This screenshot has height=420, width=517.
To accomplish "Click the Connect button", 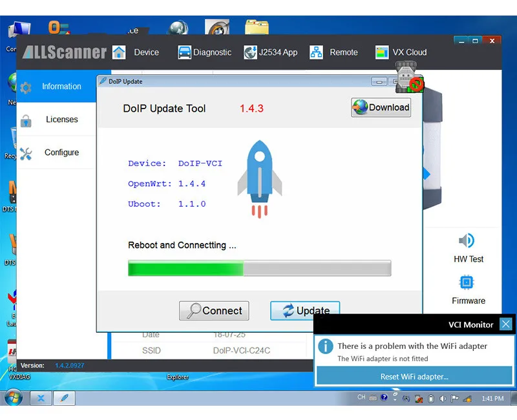I will click(x=214, y=311).
